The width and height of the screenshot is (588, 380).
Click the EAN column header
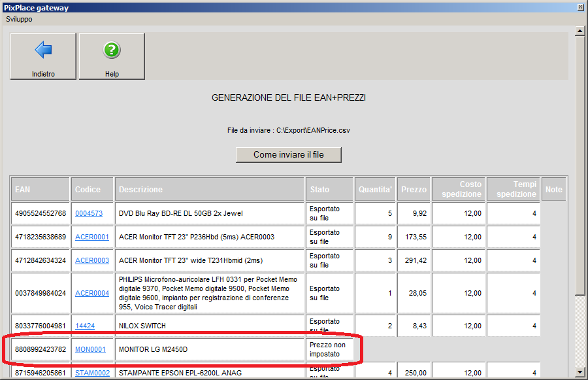(40, 190)
